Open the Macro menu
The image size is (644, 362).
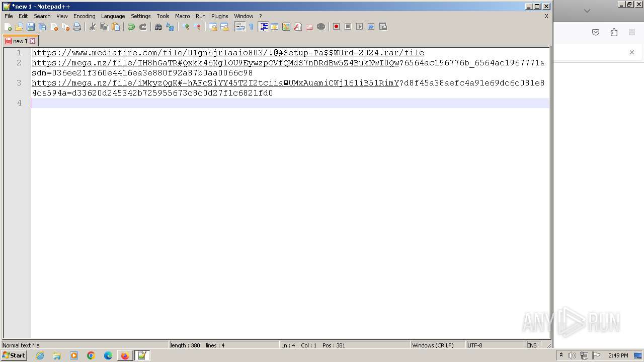pos(183,16)
